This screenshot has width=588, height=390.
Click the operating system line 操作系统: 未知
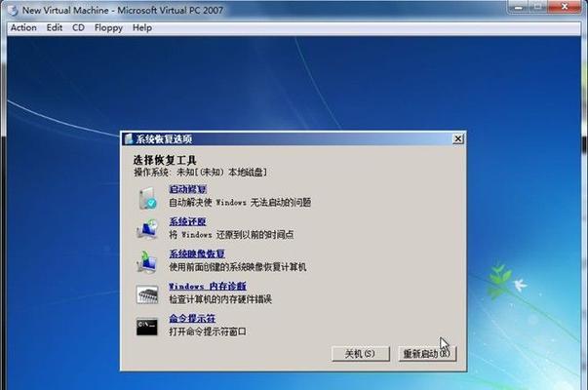[x=200, y=173]
